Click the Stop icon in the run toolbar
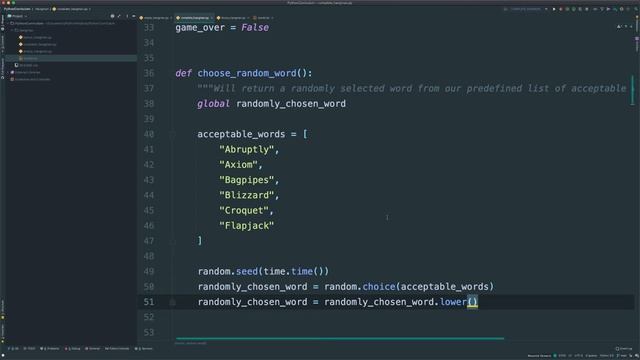The width and height of the screenshot is (640, 360). click(587, 9)
